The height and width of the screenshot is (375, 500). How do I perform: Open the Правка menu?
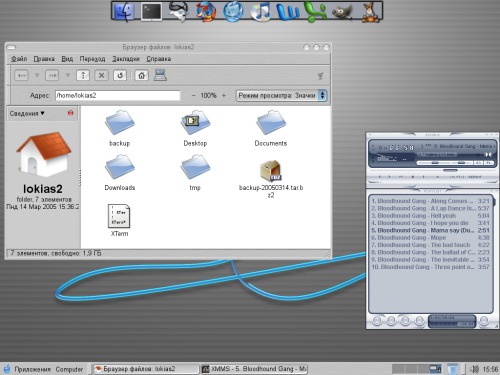(x=44, y=59)
